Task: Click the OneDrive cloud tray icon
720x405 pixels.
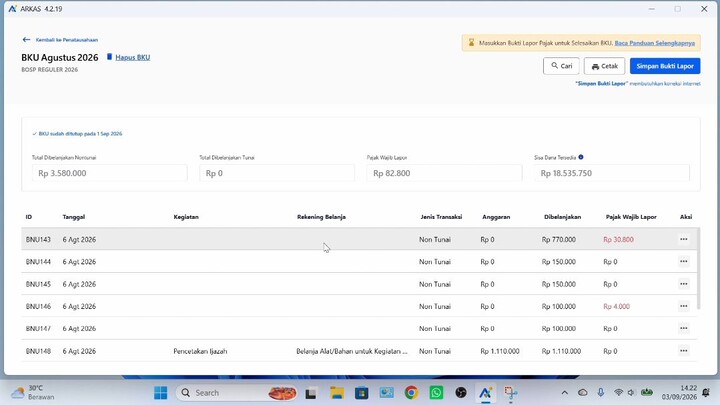Action: (583, 393)
